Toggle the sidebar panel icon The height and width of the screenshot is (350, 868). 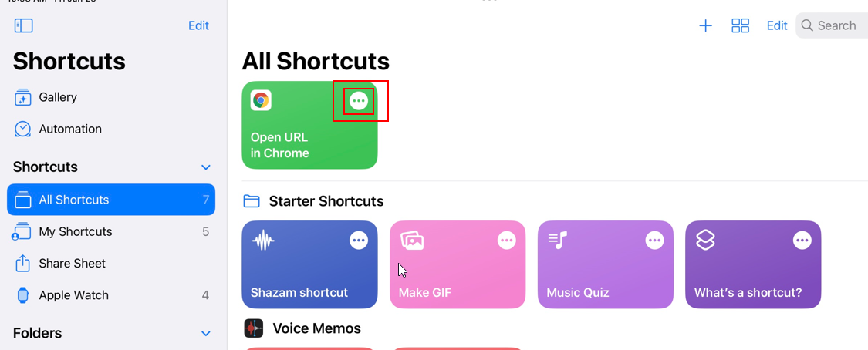24,25
